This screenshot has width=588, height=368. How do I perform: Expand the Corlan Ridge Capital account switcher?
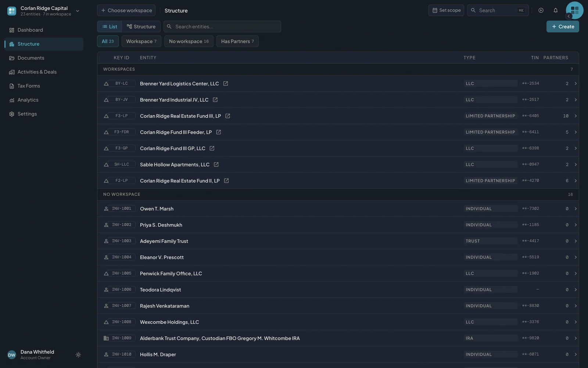coord(78,11)
